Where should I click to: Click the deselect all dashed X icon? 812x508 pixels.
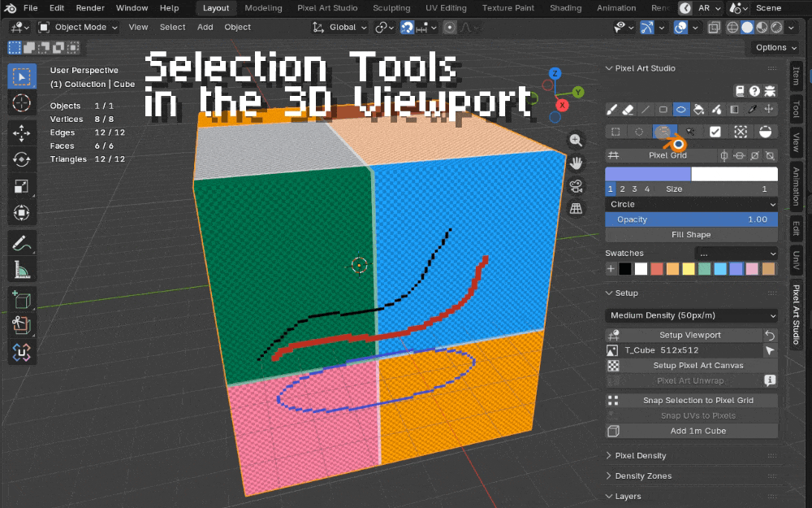741,132
